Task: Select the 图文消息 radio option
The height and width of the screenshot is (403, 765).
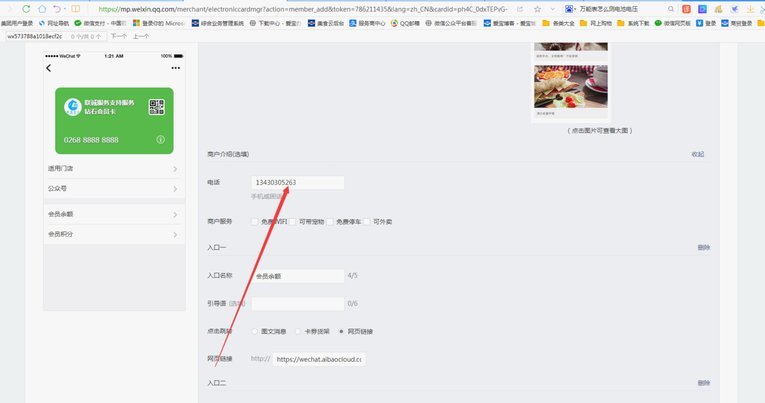Action: coord(255,331)
